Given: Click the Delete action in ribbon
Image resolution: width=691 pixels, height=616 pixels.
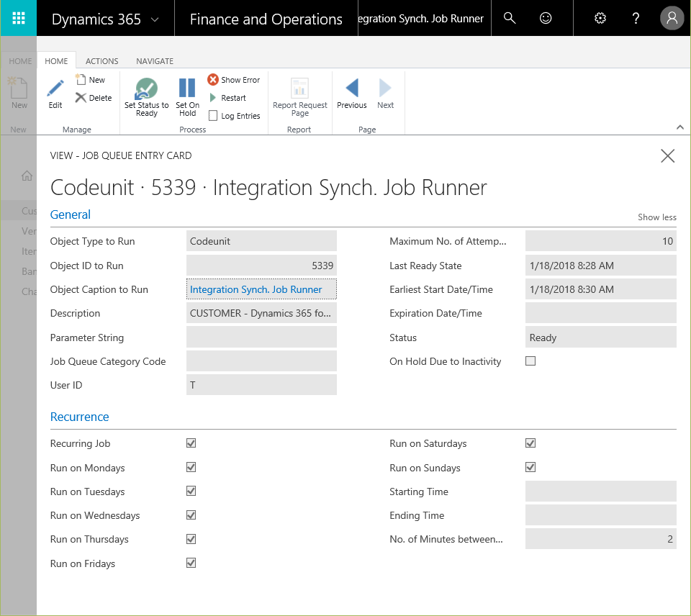Looking at the screenshot, I should 94,98.
